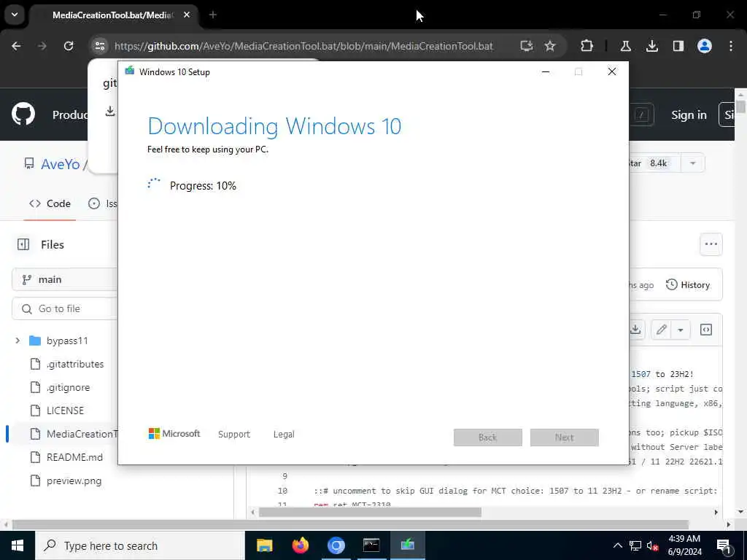Collapse the Files tree panel icon

pyautogui.click(x=23, y=244)
